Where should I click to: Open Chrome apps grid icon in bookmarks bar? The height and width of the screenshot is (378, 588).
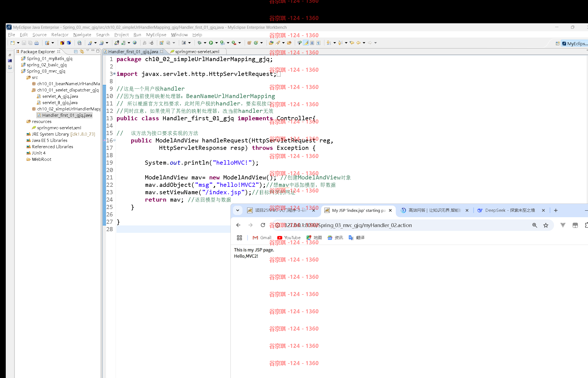click(239, 238)
